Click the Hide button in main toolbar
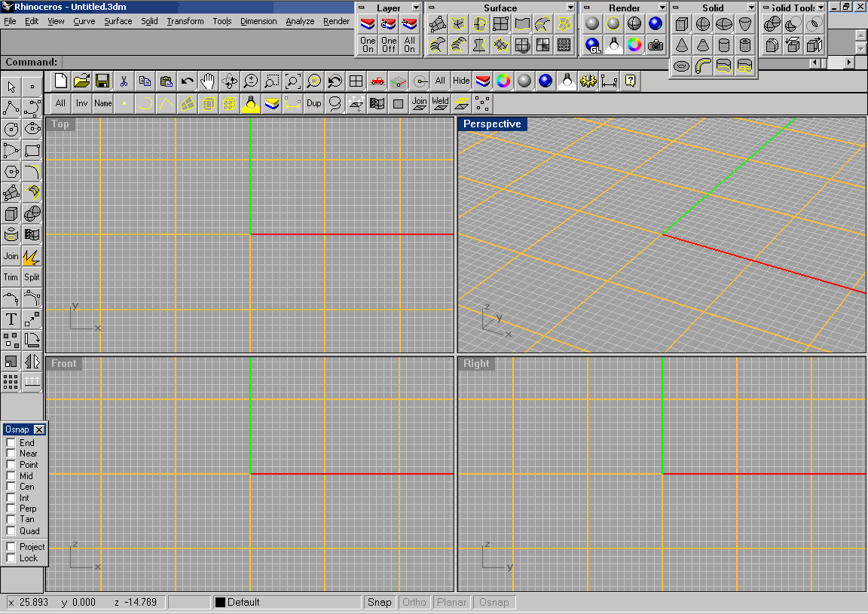 click(x=461, y=81)
